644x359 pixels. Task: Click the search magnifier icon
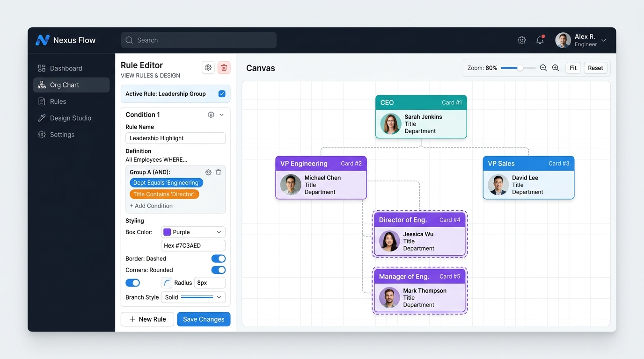[x=130, y=40]
